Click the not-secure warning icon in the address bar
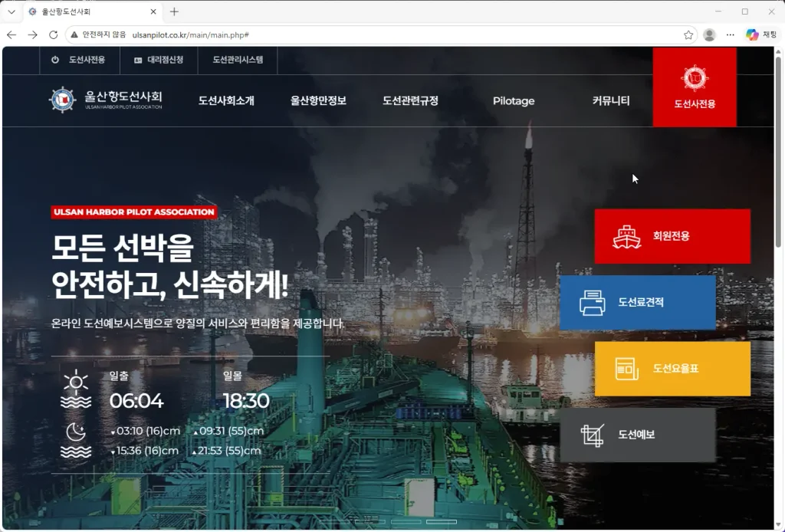Viewport: 785px width, 532px height. pyautogui.click(x=74, y=34)
